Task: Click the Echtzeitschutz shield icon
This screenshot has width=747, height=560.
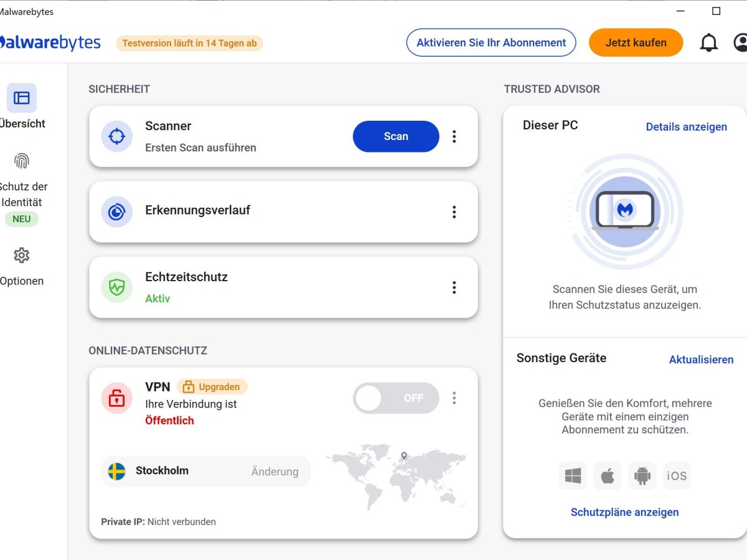Action: [x=117, y=287]
